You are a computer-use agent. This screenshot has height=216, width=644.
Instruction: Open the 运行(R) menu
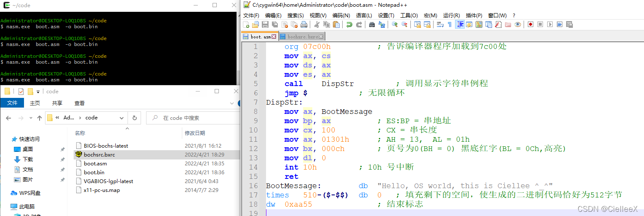point(452,16)
